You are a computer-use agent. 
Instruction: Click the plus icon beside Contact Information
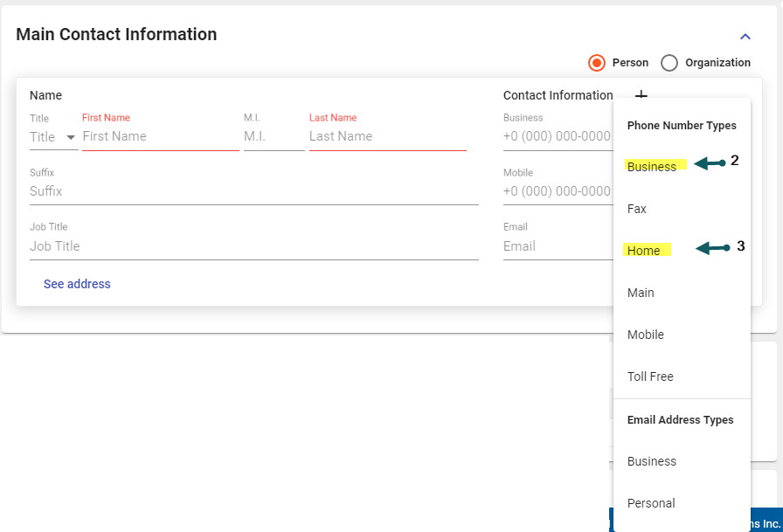coord(641,94)
